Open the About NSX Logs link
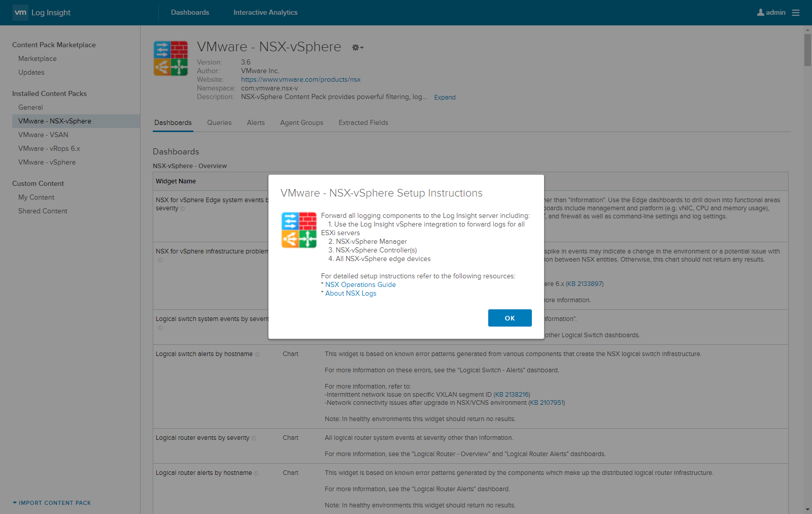 pyautogui.click(x=351, y=293)
